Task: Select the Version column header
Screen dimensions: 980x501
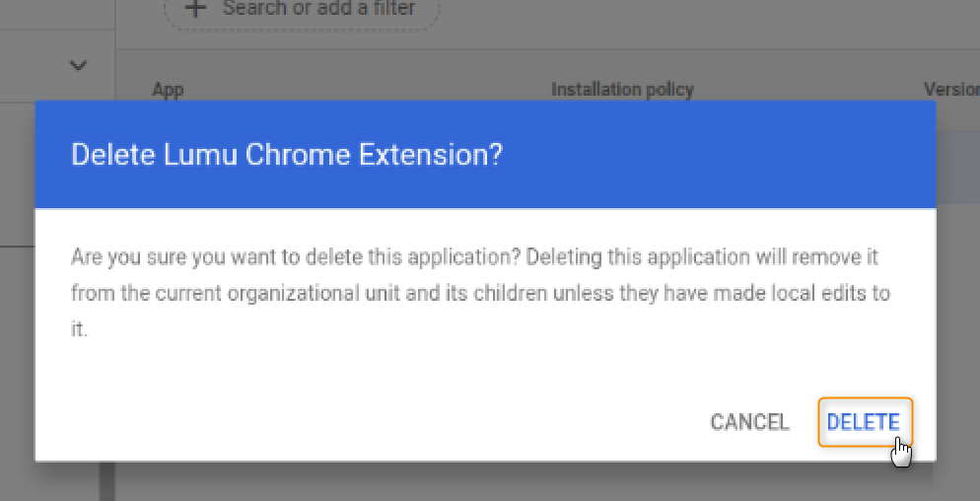Action: point(950,90)
